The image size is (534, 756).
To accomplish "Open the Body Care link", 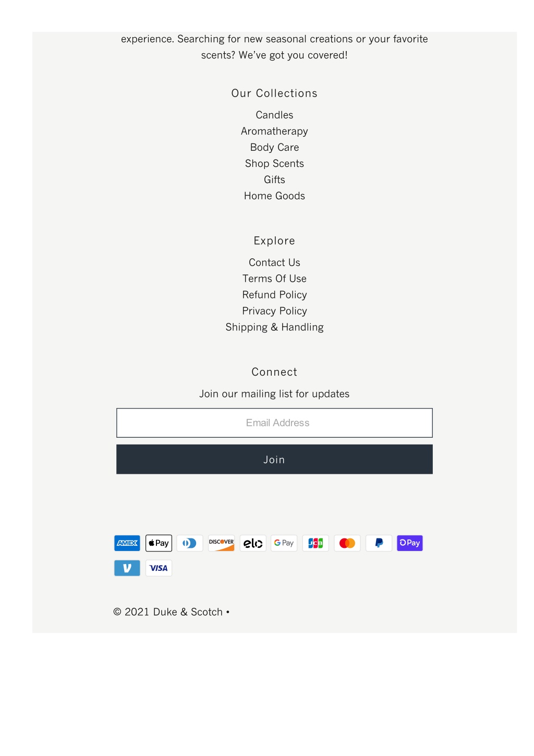I will point(274,147).
